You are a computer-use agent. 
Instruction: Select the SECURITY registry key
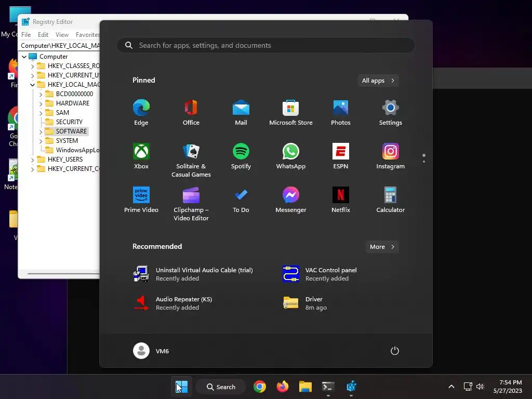[x=69, y=122]
